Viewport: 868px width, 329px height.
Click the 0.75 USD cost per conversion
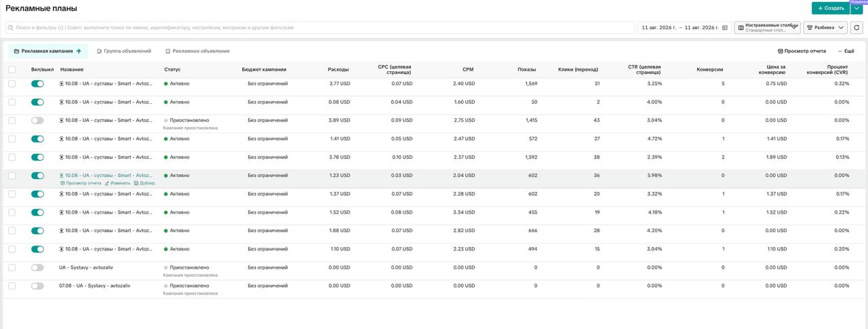coord(776,83)
